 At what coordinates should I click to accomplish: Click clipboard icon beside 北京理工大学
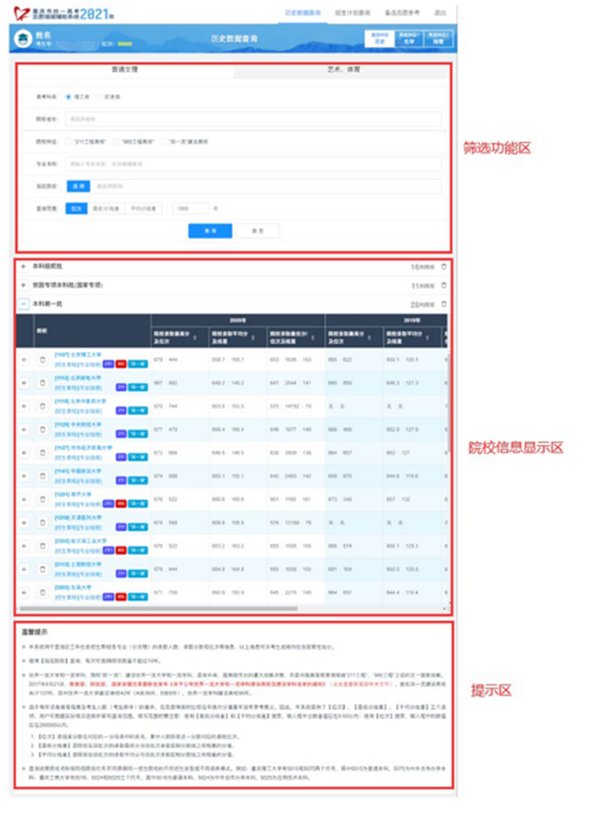point(43,360)
